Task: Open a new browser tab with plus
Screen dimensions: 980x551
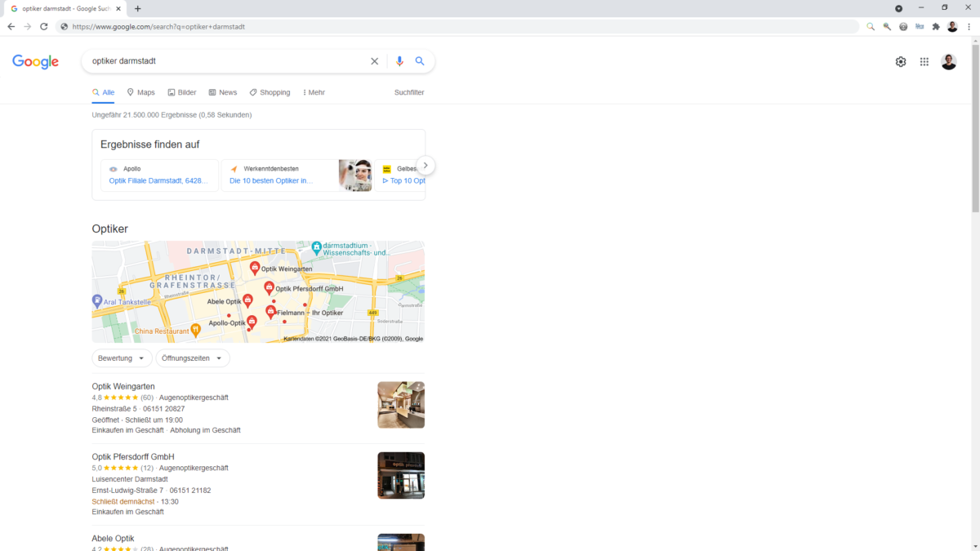Action: click(x=137, y=8)
